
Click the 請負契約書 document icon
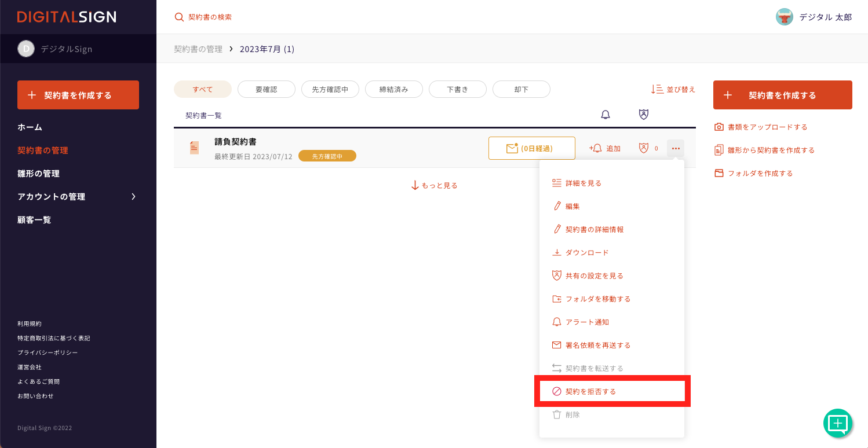(x=194, y=148)
